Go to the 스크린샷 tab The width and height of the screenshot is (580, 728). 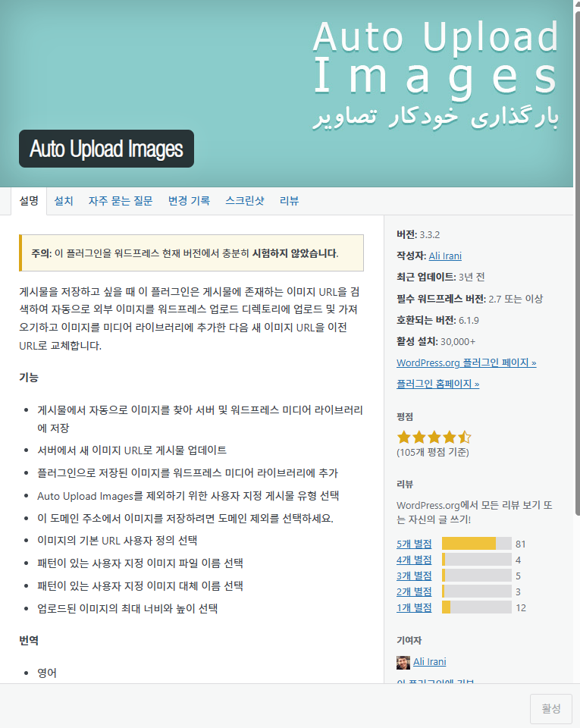coord(245,201)
